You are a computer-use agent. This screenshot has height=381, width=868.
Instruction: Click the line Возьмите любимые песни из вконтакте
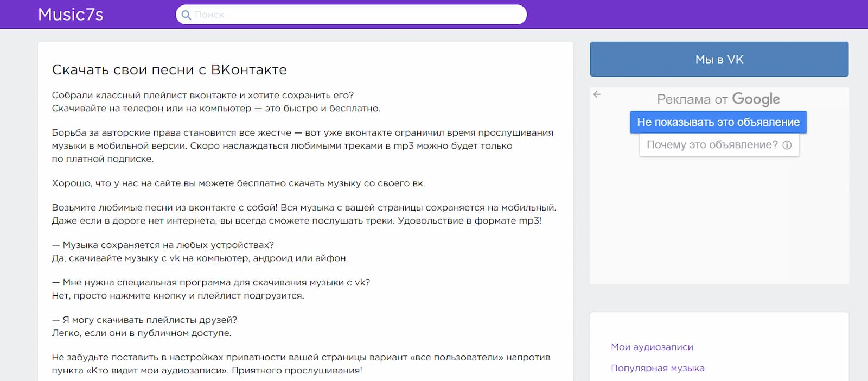(304, 207)
